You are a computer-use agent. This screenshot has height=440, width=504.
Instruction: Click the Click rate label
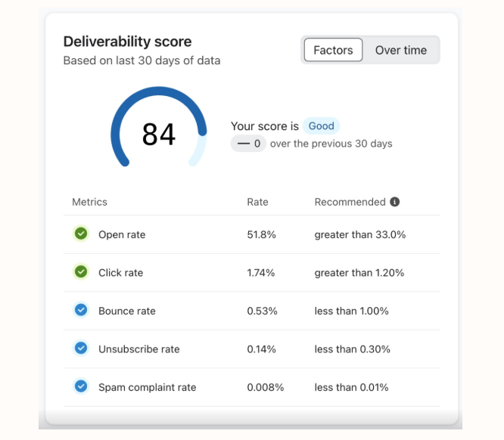(121, 273)
